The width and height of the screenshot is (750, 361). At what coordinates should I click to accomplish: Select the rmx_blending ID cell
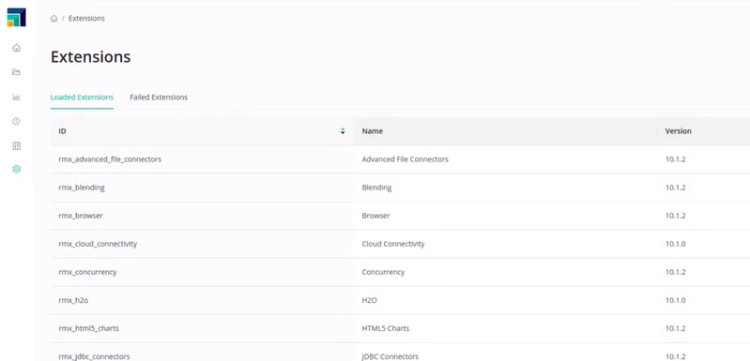[81, 187]
